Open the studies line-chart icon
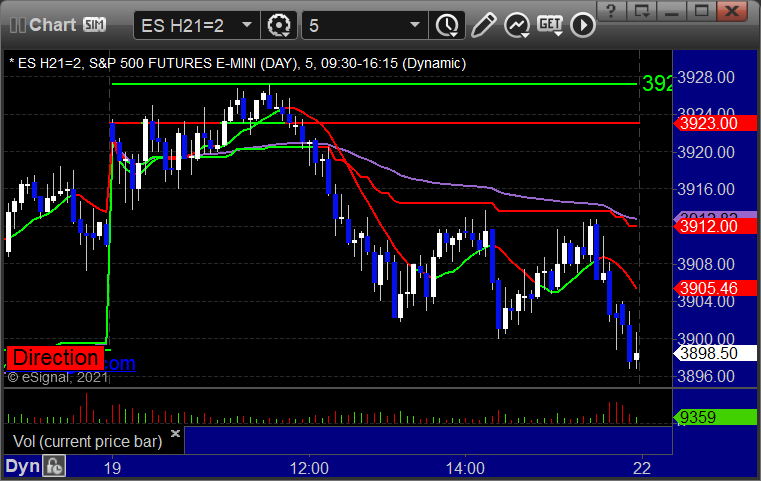This screenshot has width=761, height=481. [517, 25]
